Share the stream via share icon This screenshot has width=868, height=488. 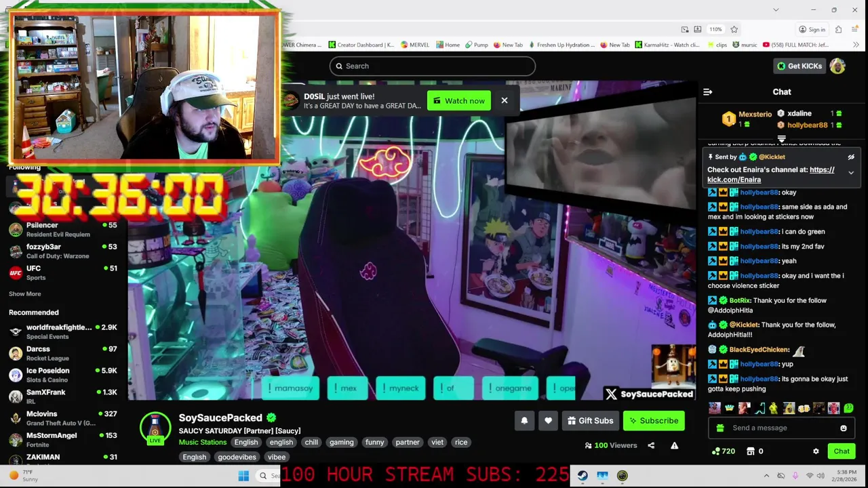pos(651,445)
